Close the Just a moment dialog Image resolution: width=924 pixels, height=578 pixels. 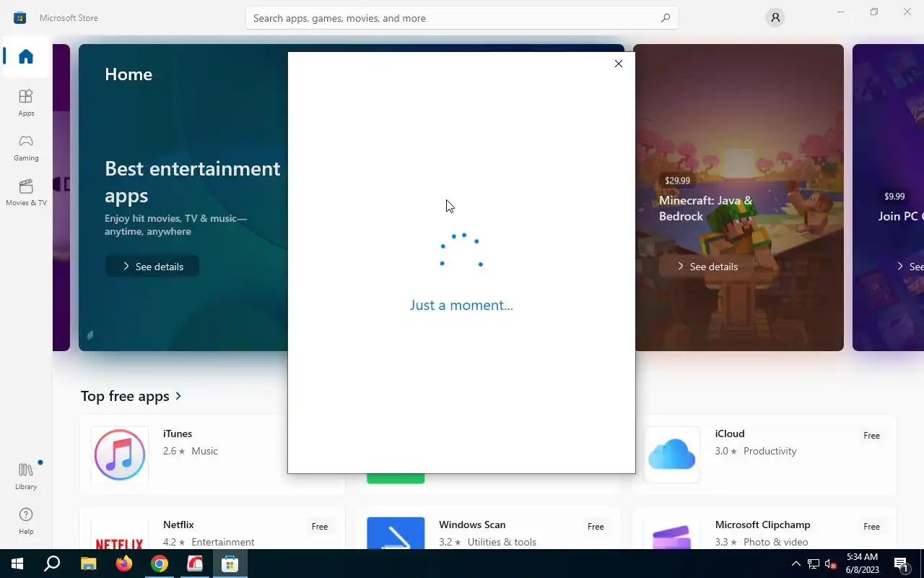click(618, 64)
